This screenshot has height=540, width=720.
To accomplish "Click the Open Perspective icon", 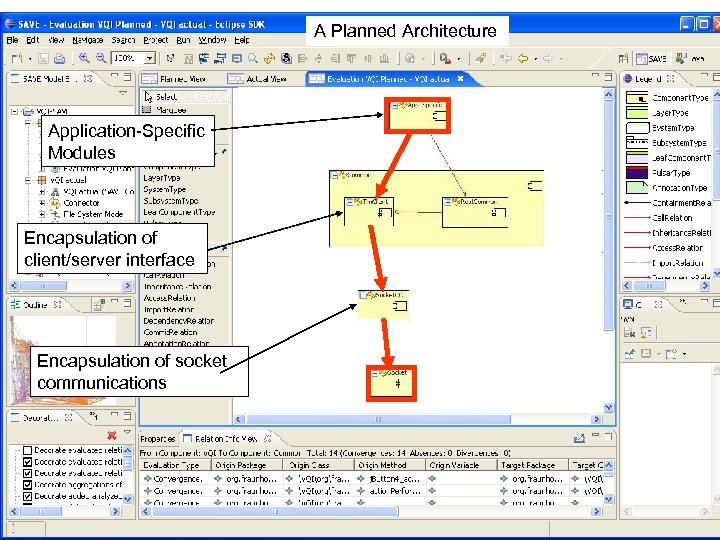I will point(623,58).
